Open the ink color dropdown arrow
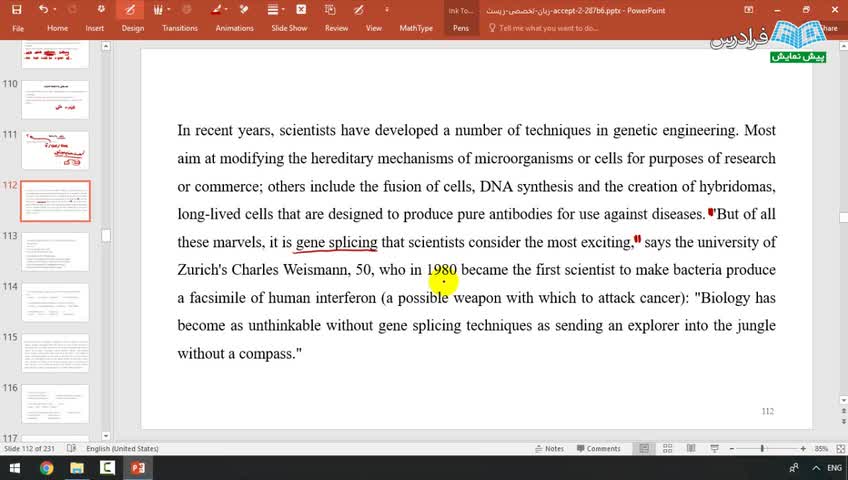The image size is (848, 480). [x=226, y=10]
